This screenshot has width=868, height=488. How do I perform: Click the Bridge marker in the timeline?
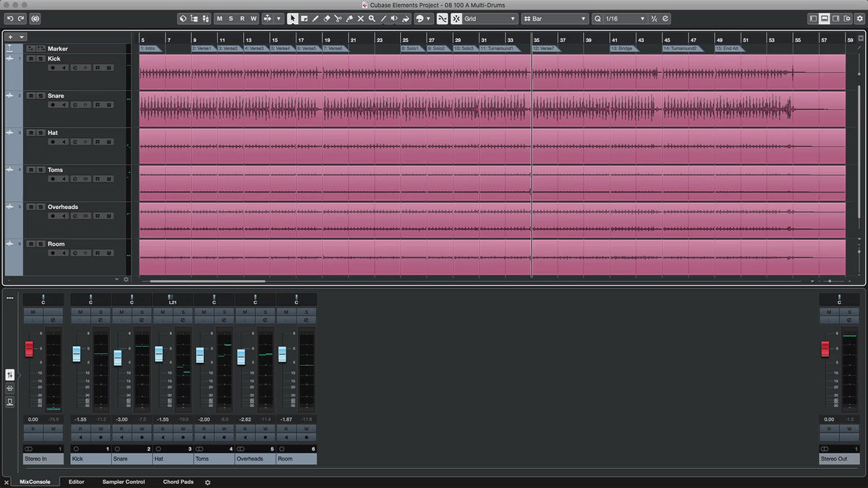(622, 48)
